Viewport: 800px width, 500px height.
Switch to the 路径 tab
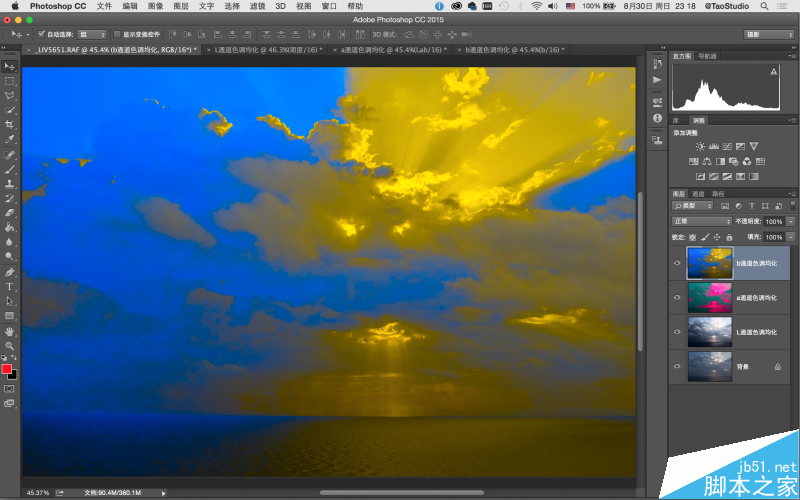pos(718,194)
